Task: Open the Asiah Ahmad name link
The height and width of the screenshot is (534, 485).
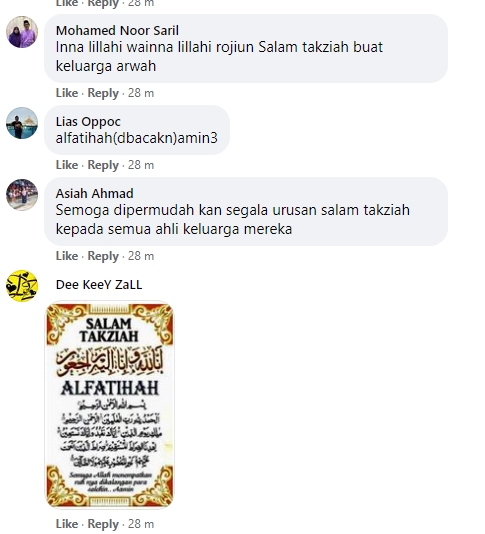Action: point(95,193)
